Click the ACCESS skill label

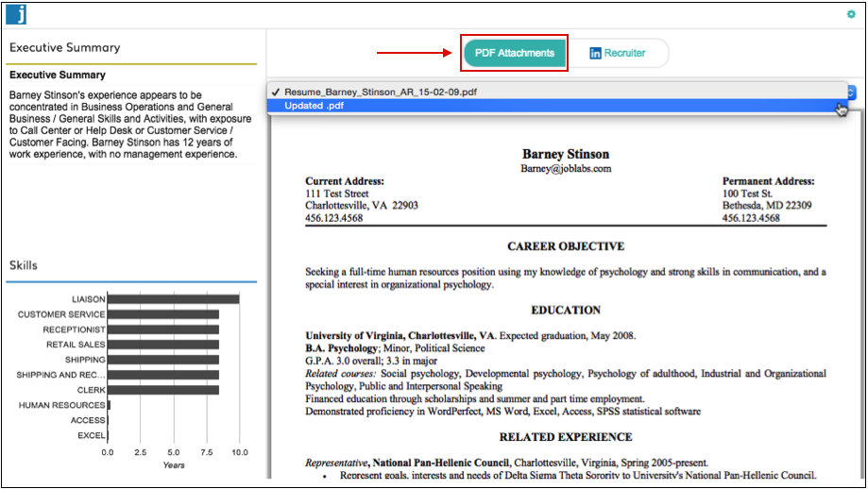(x=88, y=420)
